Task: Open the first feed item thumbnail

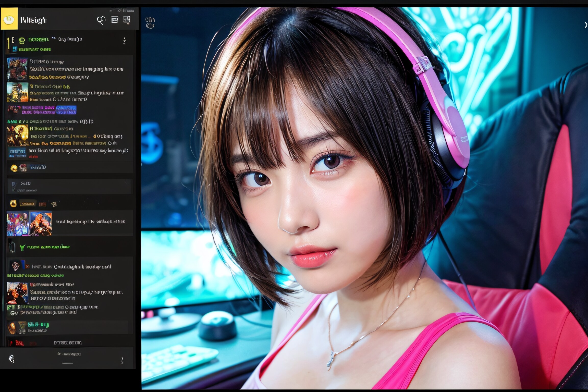Action: pos(17,69)
